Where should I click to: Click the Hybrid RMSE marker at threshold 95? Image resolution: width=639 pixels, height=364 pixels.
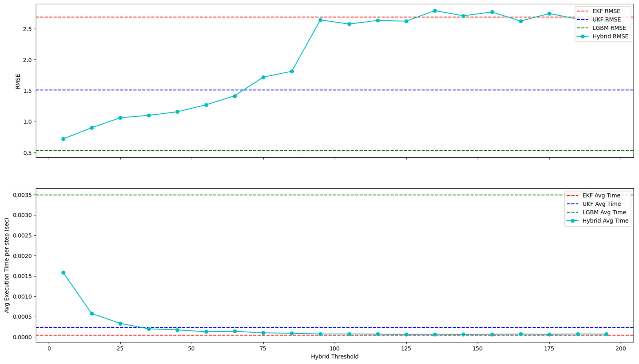coord(320,20)
